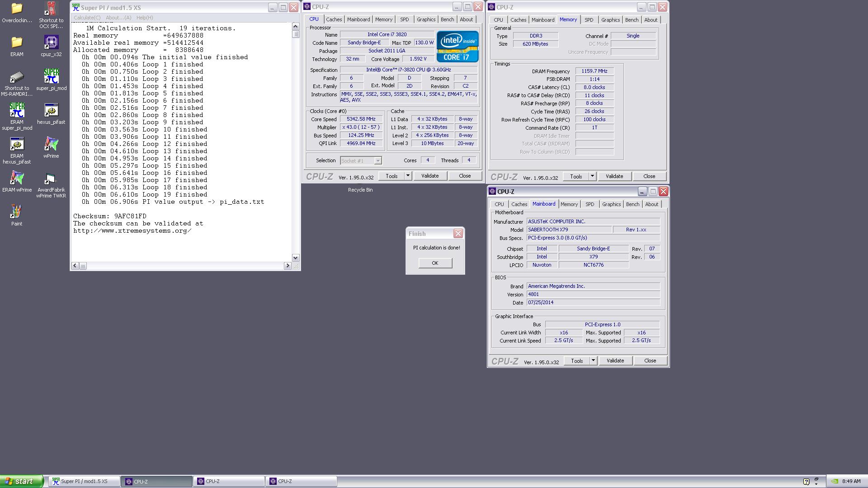Screen dimensions: 868x488
Task: Launch AwardFabrik wPrime TWKR icon
Action: tap(51, 184)
